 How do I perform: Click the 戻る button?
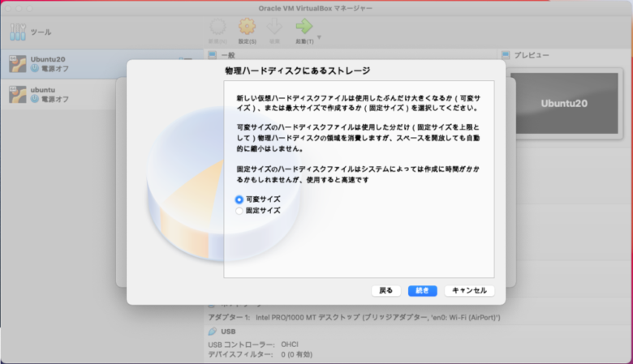pos(386,291)
